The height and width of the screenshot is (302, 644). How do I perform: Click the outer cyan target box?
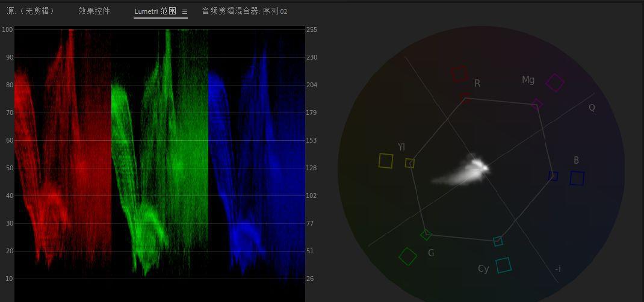[504, 265]
